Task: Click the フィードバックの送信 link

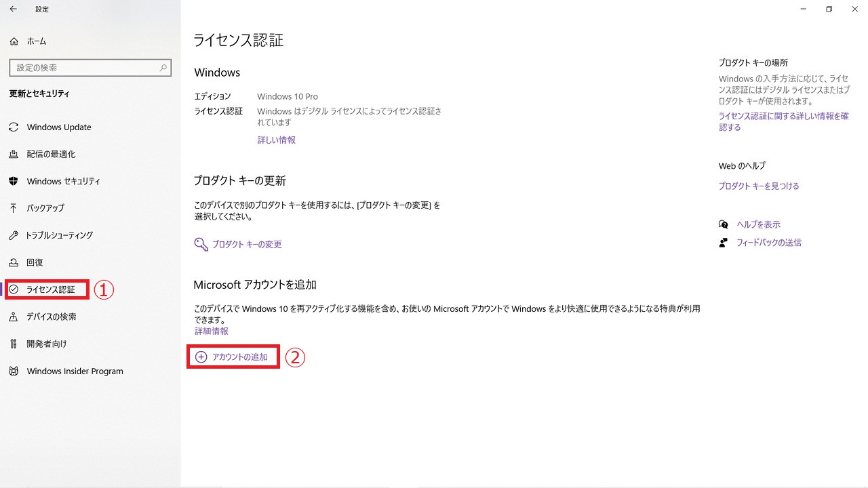Action: coord(769,243)
